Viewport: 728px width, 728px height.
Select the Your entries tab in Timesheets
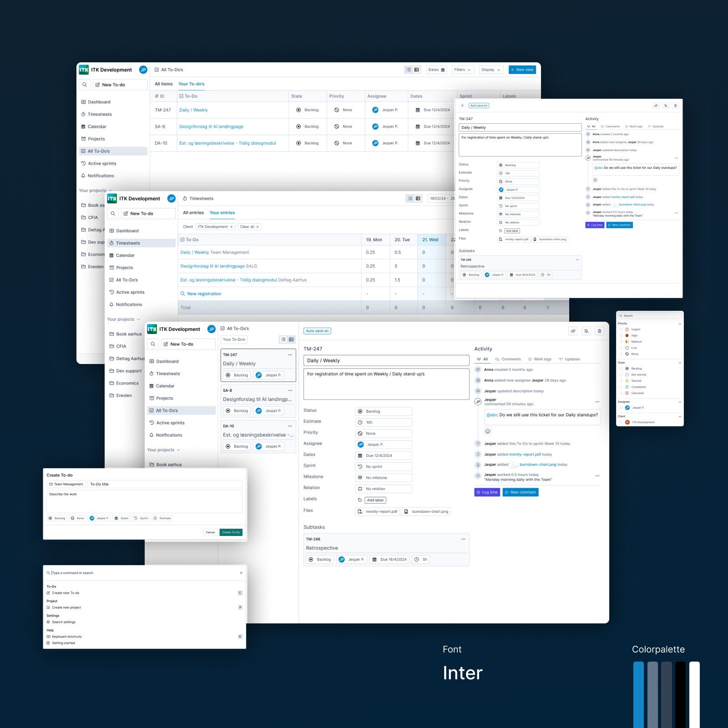pos(222,213)
